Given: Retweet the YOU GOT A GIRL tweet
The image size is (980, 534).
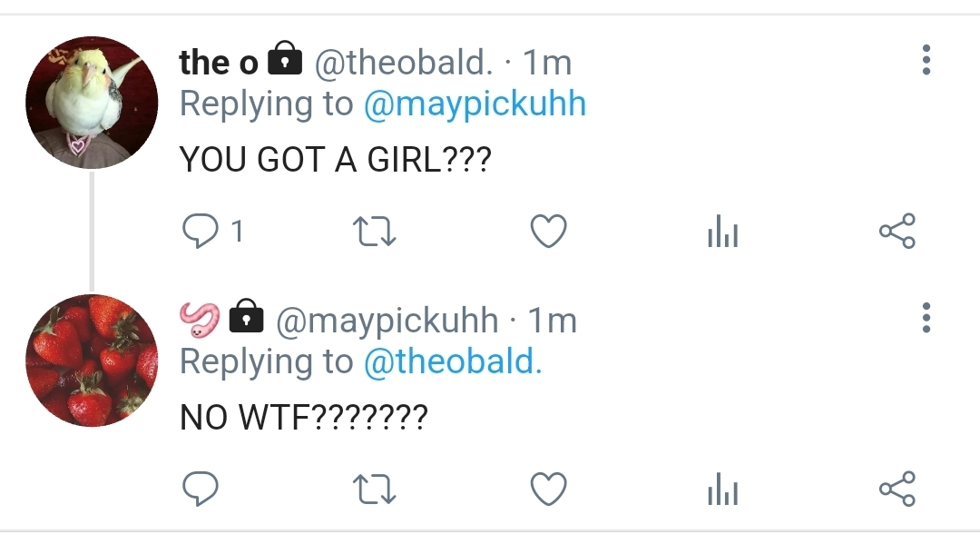Looking at the screenshot, I should (x=375, y=232).
